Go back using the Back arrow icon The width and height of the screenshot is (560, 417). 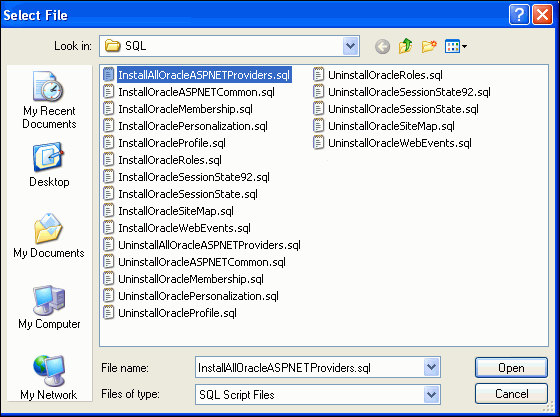coord(382,46)
